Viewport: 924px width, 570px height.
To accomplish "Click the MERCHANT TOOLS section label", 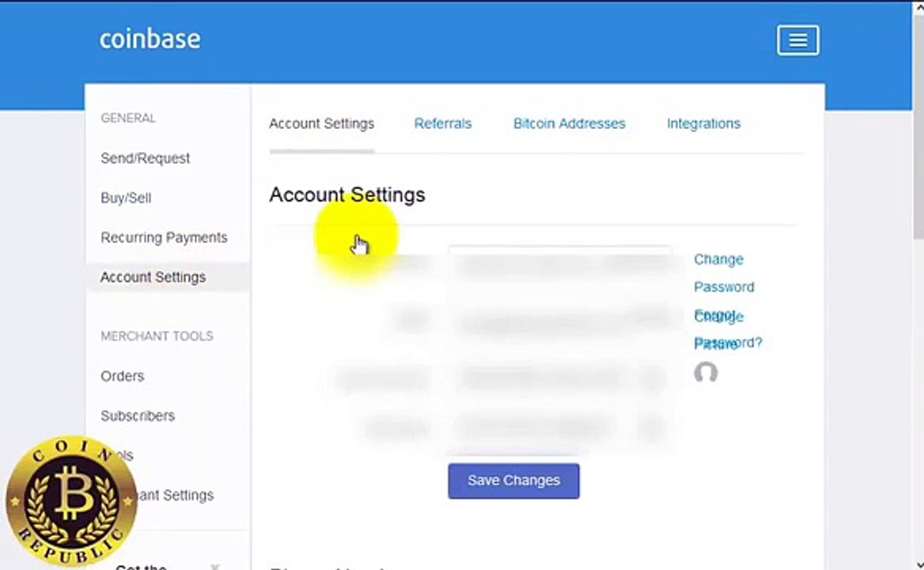I will click(157, 336).
